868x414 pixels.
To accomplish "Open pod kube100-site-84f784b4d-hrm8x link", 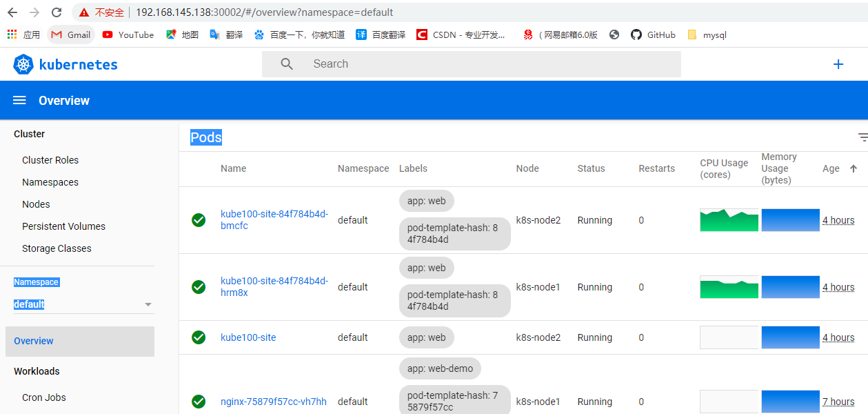I will [x=274, y=287].
